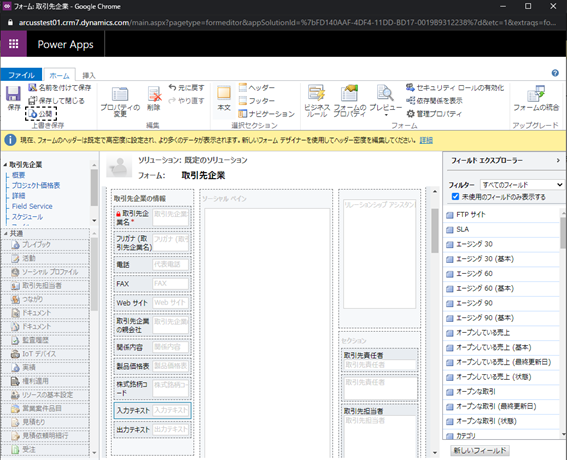Select 活動 navigation item
The width and height of the screenshot is (567, 460).
point(45,258)
